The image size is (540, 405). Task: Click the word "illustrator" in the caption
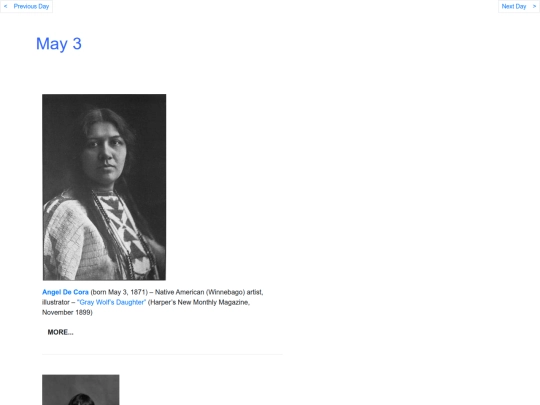[56, 302]
